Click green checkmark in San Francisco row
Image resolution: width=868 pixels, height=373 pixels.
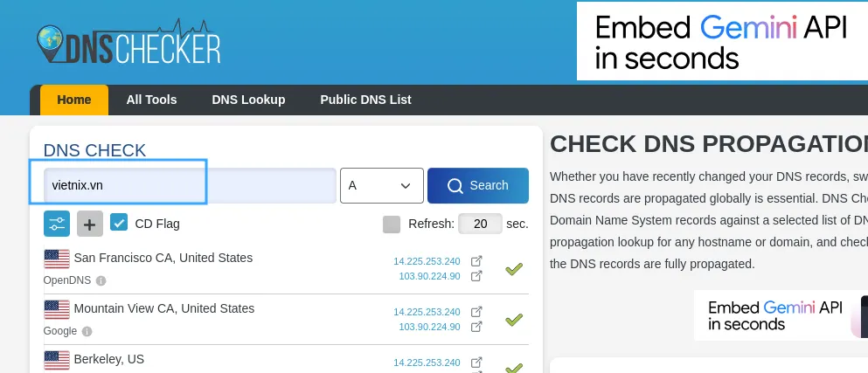pyautogui.click(x=514, y=269)
